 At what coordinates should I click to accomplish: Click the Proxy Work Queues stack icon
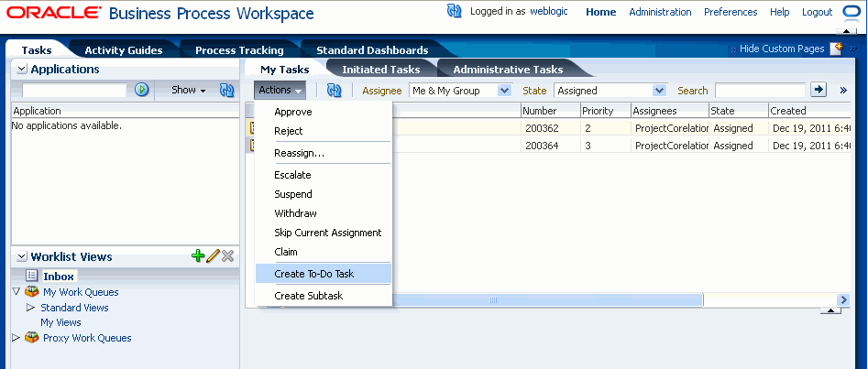tap(32, 338)
